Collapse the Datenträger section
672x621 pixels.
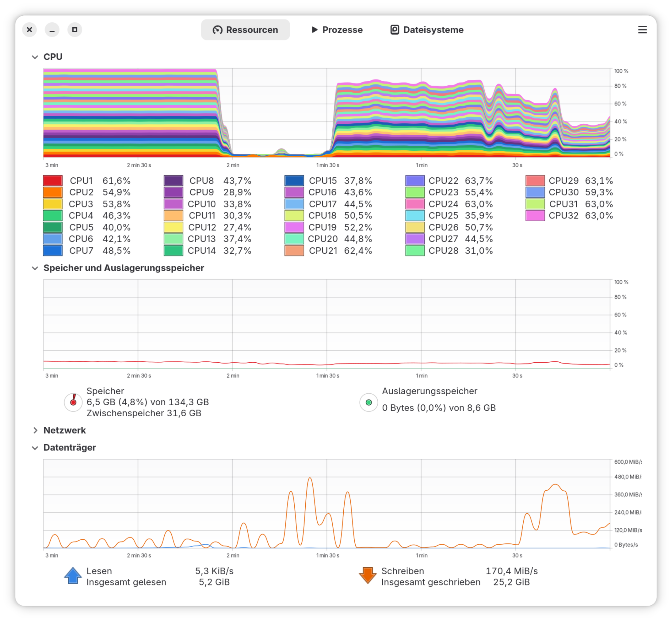(35, 448)
